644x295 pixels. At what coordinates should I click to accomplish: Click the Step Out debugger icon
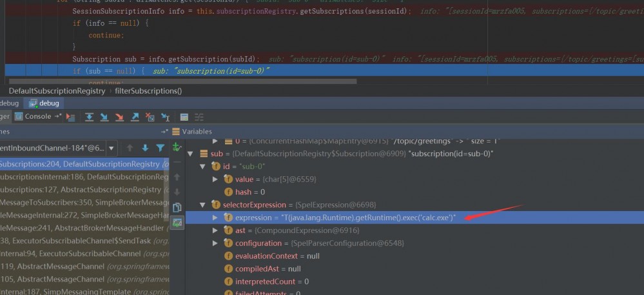[x=135, y=117]
